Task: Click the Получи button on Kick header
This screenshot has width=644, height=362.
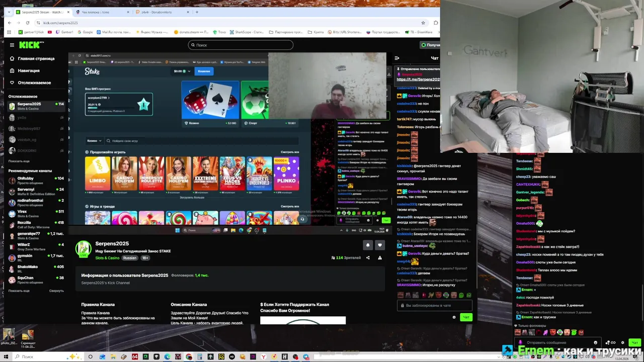Action: tap(431, 45)
